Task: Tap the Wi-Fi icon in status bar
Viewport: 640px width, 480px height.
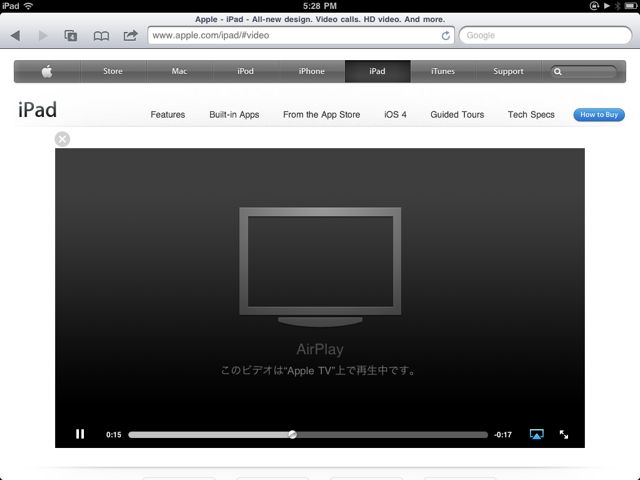Action: tap(28, 6)
